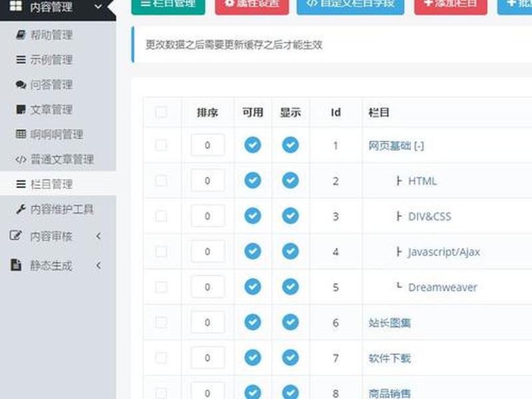Check the checkbox for Javascript/Ajax row
The image size is (532, 399).
pyautogui.click(x=161, y=251)
